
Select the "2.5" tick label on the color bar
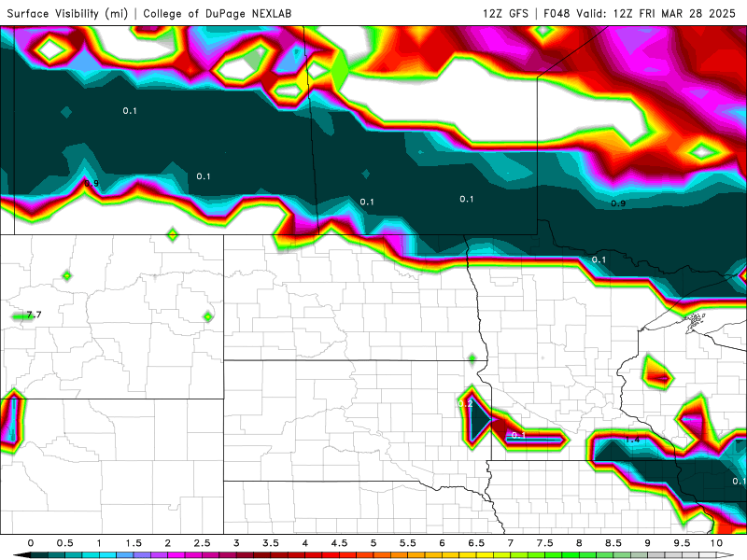click(x=202, y=543)
